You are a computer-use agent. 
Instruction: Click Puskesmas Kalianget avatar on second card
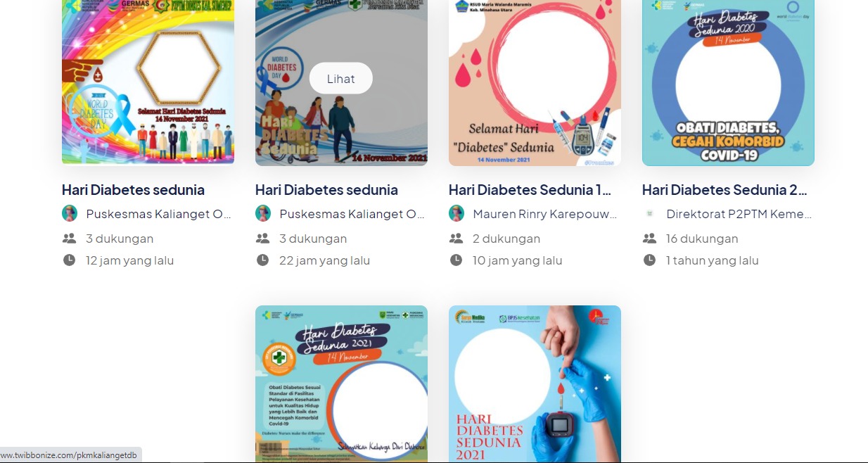click(263, 213)
